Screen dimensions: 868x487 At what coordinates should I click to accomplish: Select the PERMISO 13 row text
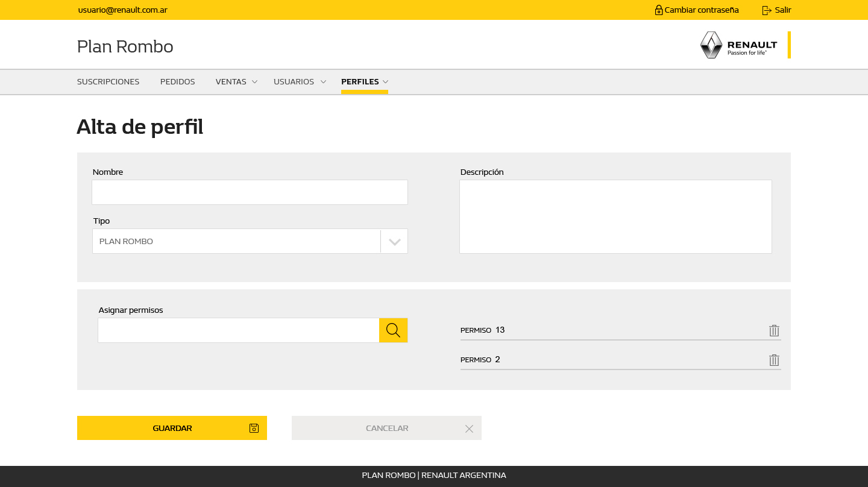pyautogui.click(x=482, y=330)
